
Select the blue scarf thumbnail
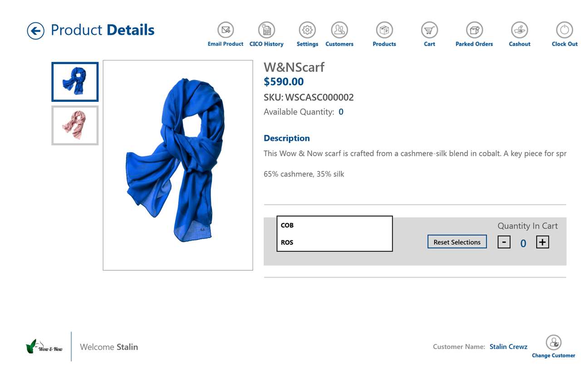[75, 82]
